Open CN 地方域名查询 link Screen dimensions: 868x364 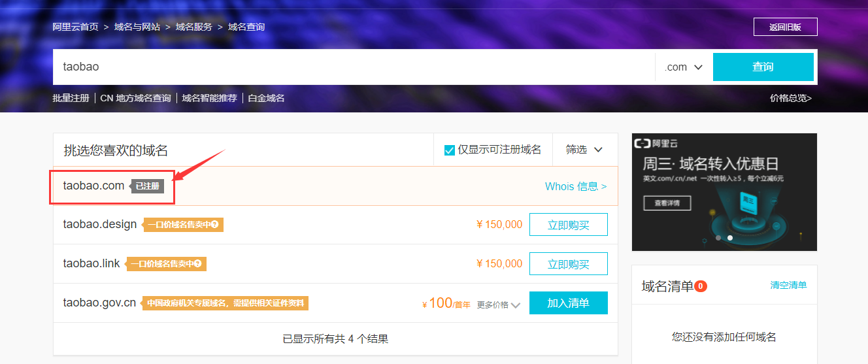point(135,98)
